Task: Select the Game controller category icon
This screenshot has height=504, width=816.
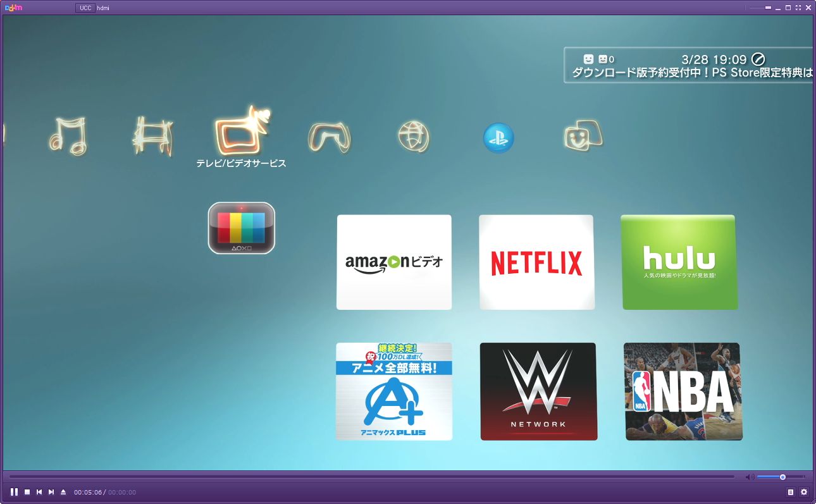Action: point(329,137)
